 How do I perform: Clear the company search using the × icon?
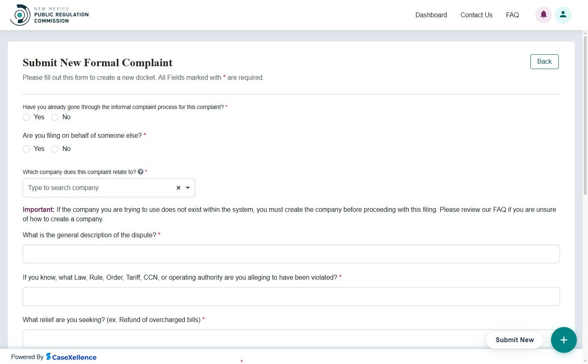(178, 188)
